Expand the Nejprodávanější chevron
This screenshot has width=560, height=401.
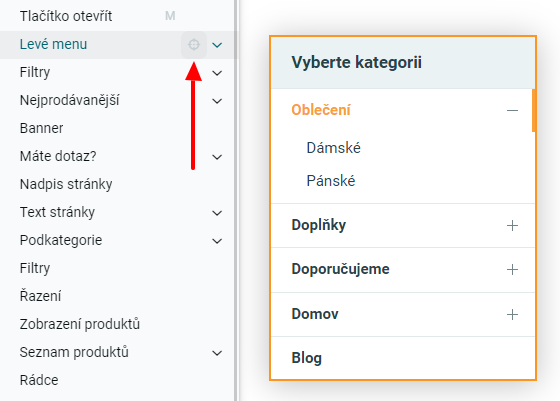(x=217, y=101)
